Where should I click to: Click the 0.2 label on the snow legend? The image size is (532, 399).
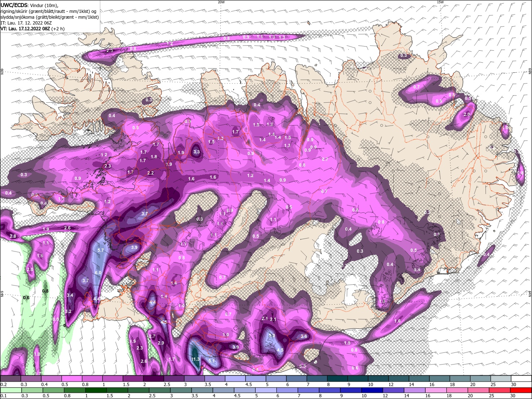tap(3, 384)
